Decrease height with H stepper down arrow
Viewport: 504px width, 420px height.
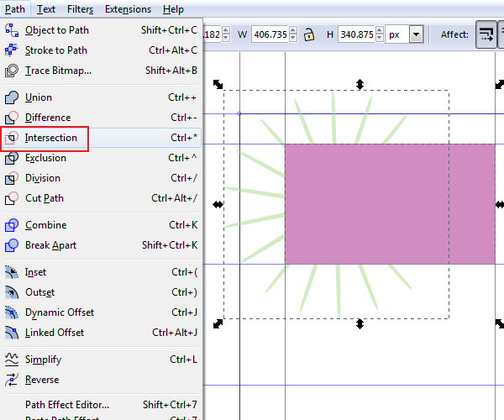380,38
